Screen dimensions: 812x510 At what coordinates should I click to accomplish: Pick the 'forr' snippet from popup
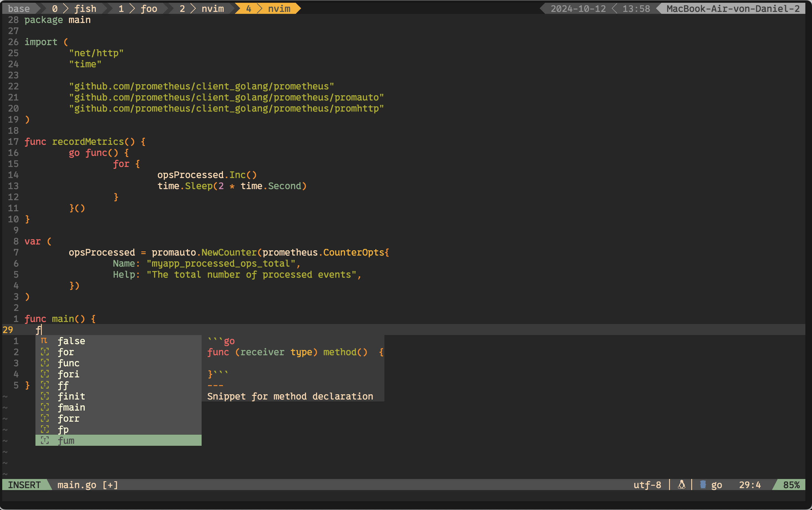(68, 418)
